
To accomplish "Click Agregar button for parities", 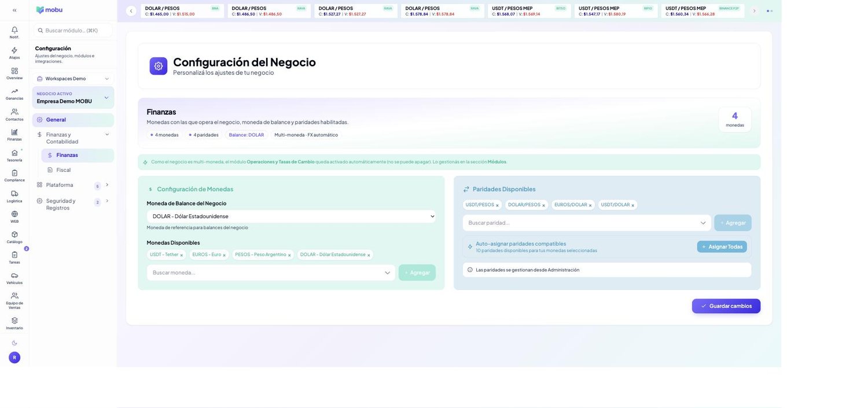I will (x=733, y=223).
